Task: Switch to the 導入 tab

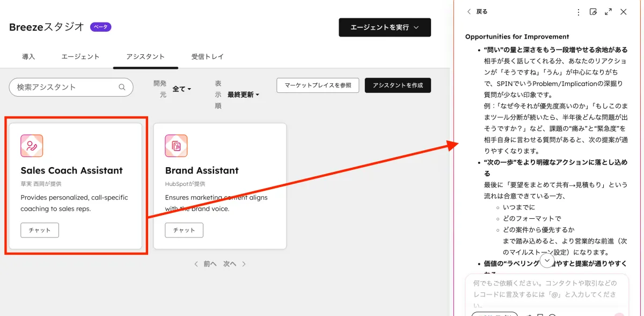Action: coord(28,56)
